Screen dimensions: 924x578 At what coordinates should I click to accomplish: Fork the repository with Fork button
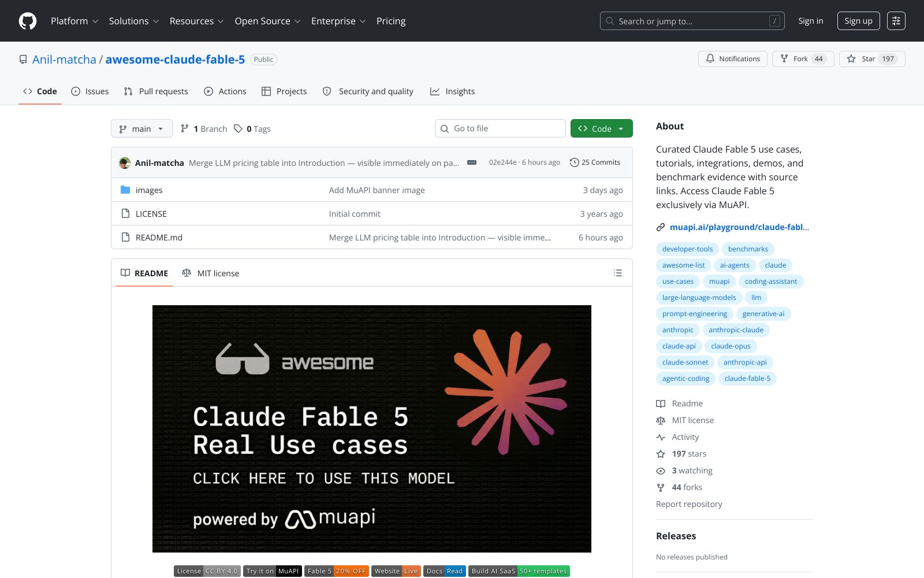pos(803,59)
